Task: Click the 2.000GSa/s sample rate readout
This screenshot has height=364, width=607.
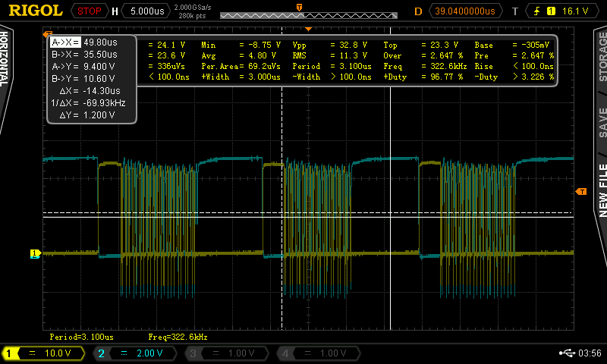Action: click(193, 7)
